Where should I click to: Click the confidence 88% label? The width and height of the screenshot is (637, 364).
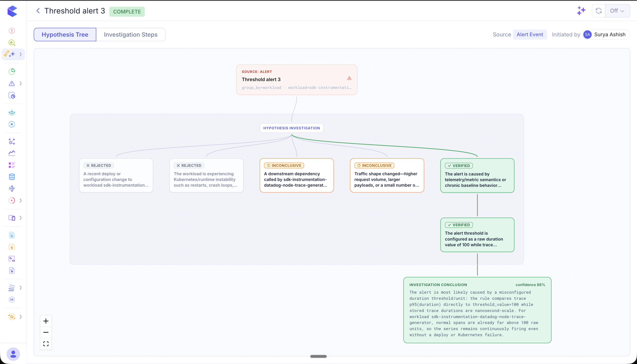(x=530, y=285)
